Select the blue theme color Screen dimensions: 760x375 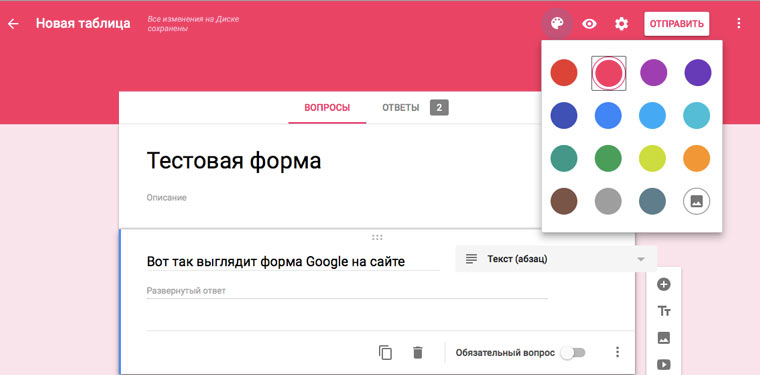click(x=608, y=116)
